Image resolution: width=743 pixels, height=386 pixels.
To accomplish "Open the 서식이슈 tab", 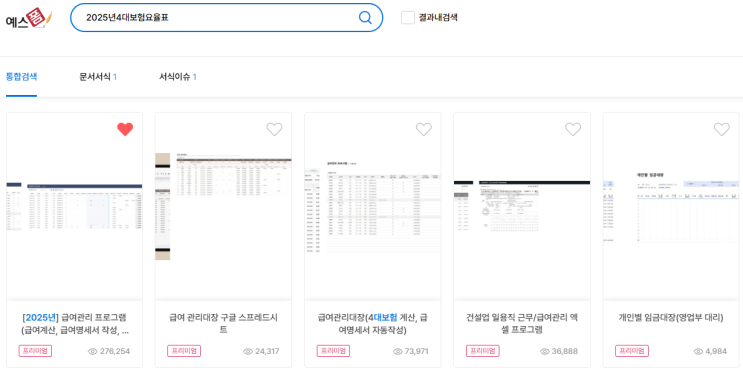I will tap(178, 77).
